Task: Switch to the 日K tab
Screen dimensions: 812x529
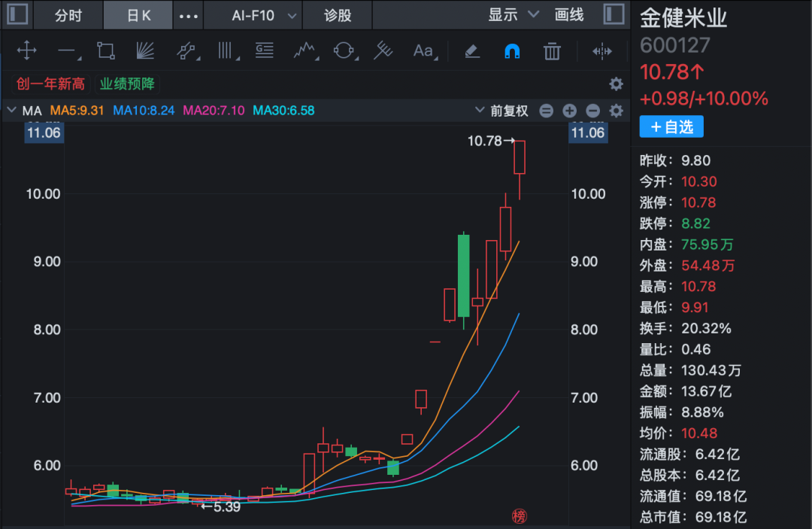Action: tap(138, 16)
